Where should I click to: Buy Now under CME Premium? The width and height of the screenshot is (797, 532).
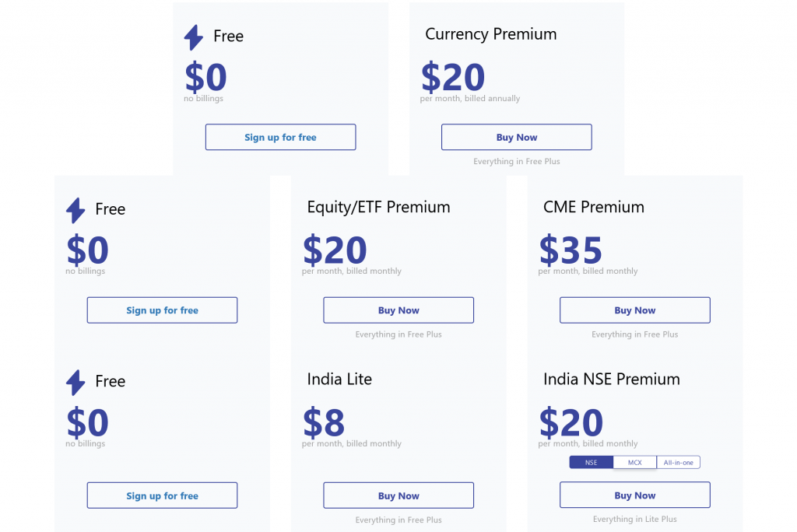coord(635,310)
